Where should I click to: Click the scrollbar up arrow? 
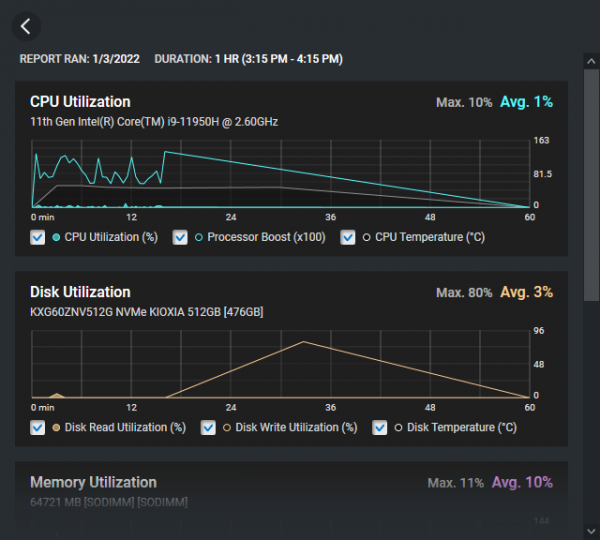click(591, 60)
